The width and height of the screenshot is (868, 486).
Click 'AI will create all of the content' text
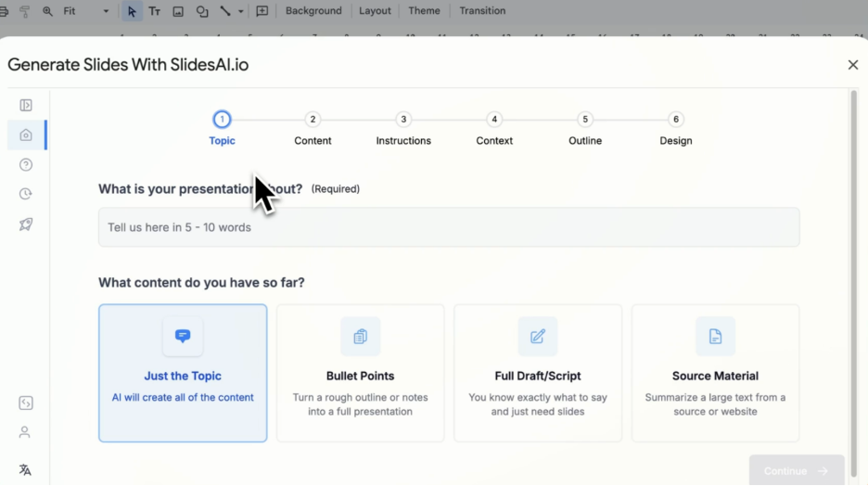[183, 398]
